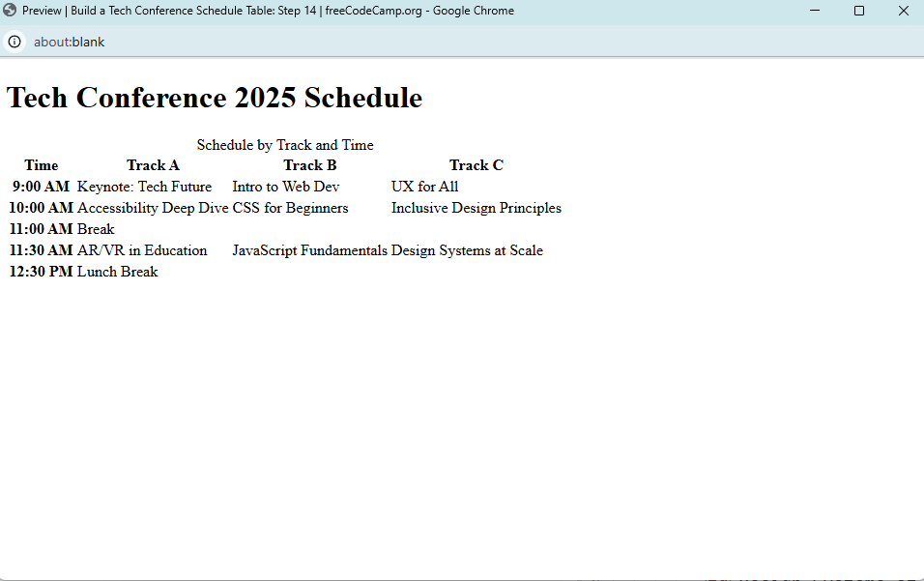Select the Time column header

pyautogui.click(x=42, y=165)
